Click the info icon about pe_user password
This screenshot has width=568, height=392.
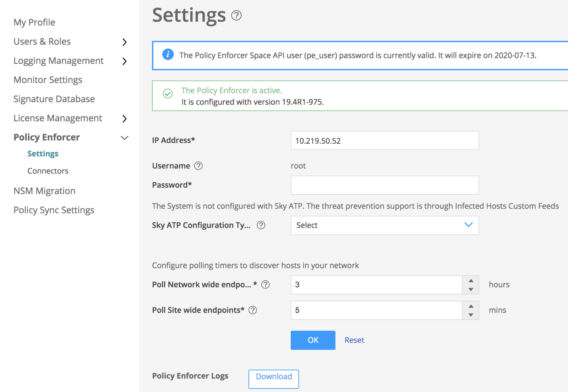coord(168,55)
